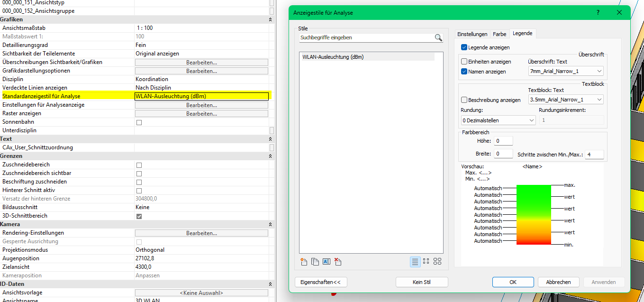
Task: Open the dialog help question mark
Action: [x=598, y=13]
